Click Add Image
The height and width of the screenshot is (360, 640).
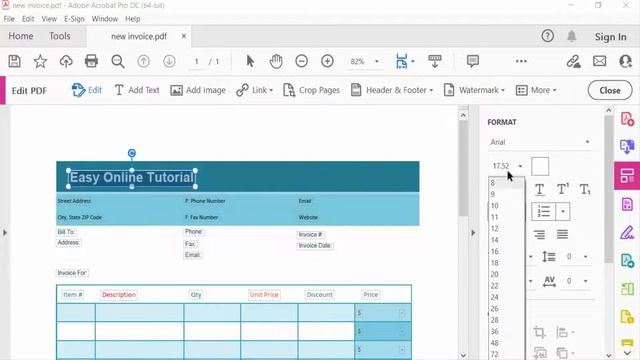198,90
